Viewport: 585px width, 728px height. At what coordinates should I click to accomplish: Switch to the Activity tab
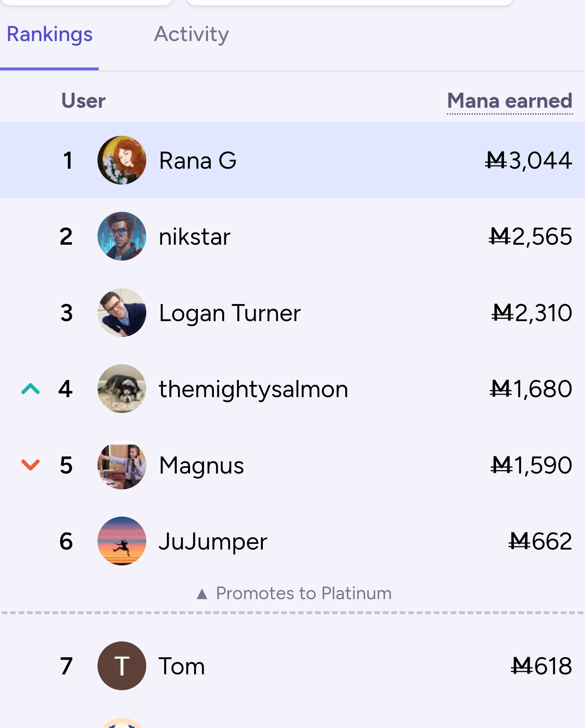pyautogui.click(x=191, y=34)
